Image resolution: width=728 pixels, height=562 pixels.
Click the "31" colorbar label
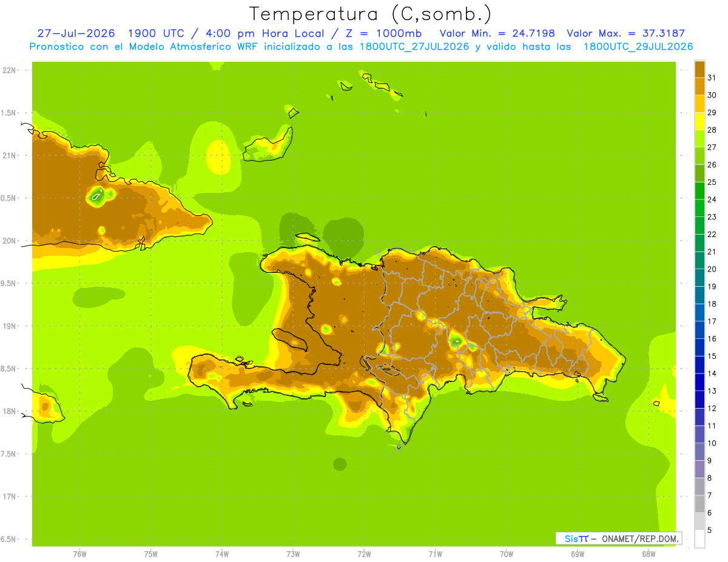tap(712, 78)
